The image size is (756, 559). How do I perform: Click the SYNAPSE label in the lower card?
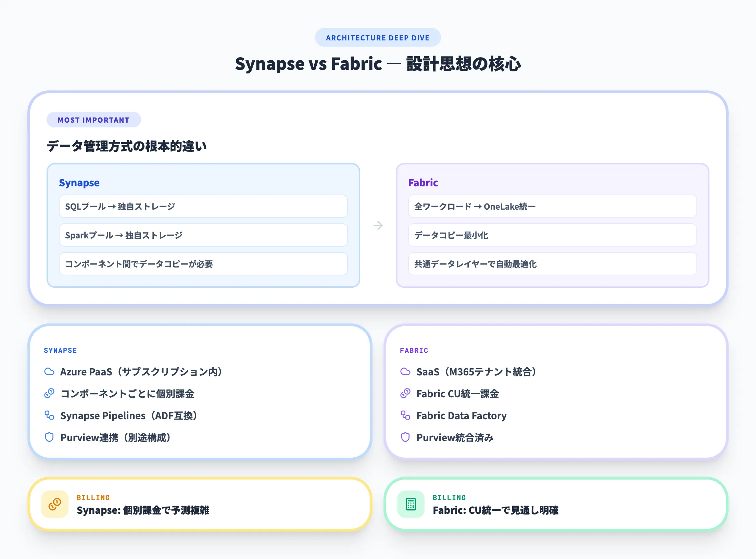(61, 350)
